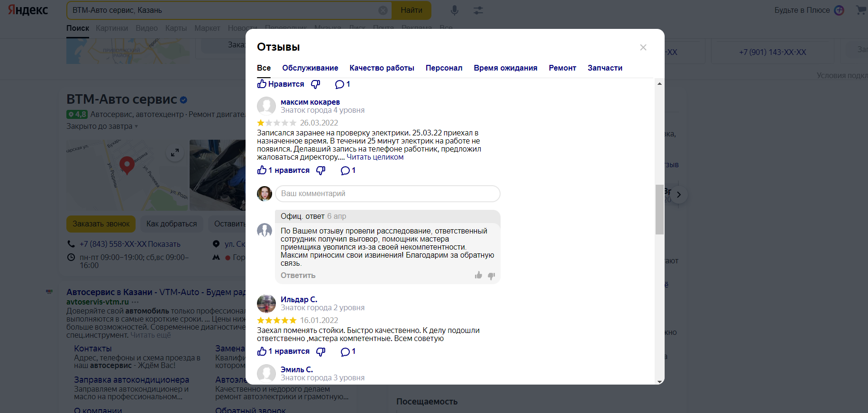Click phone number +7 (901) 143-XX-XX
The width and height of the screenshot is (868, 413).
coord(772,52)
